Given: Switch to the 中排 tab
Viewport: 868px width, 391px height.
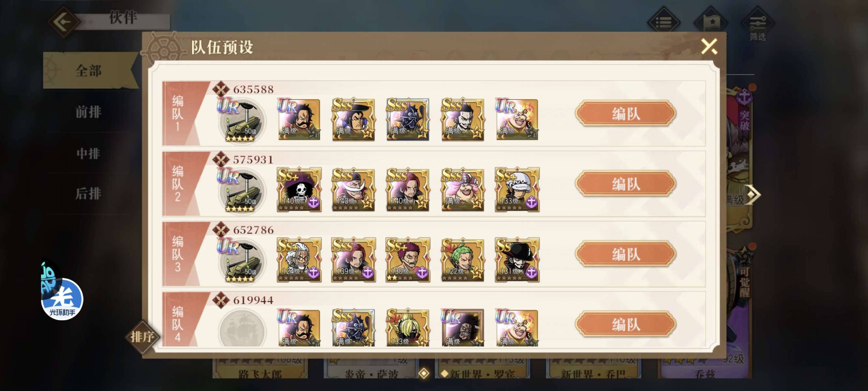Looking at the screenshot, I should (88, 154).
